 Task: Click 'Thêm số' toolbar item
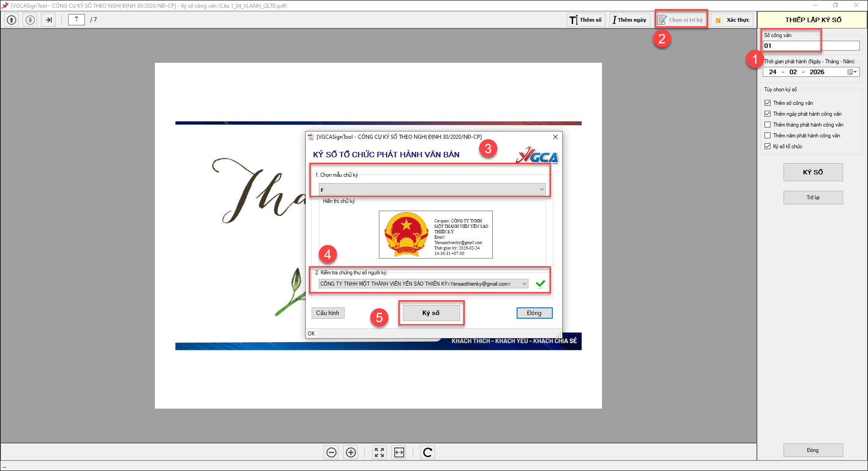pos(586,20)
